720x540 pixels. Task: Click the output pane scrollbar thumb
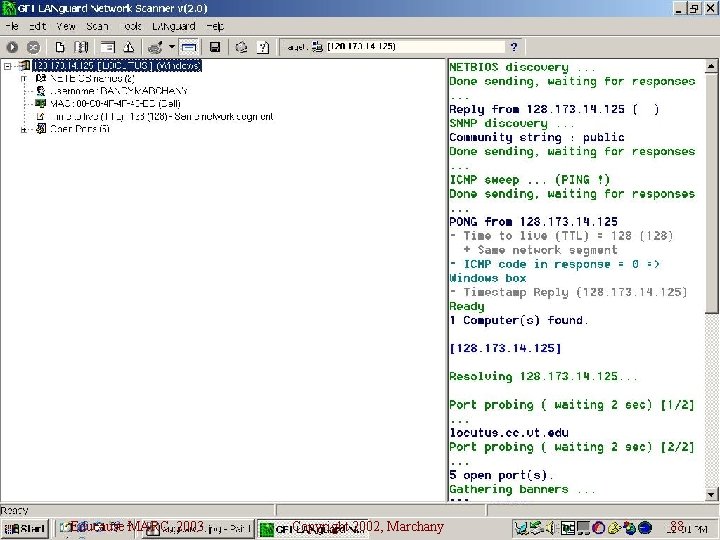point(711,193)
